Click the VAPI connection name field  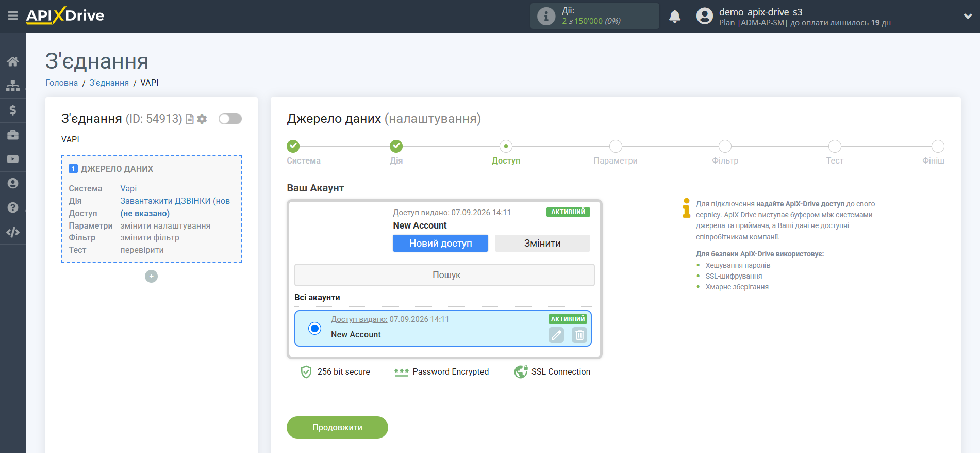coord(152,139)
